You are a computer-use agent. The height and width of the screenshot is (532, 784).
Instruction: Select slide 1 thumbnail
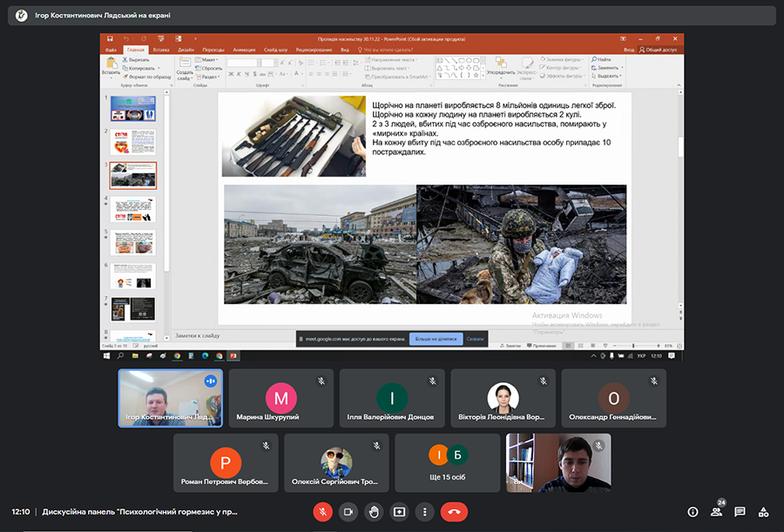(133, 109)
